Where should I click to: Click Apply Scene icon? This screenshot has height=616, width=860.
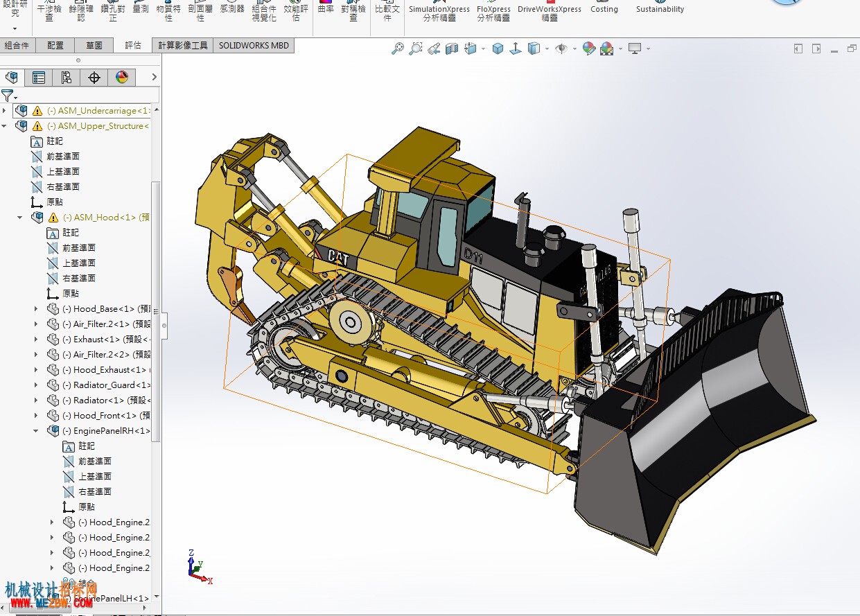pyautogui.click(x=607, y=49)
